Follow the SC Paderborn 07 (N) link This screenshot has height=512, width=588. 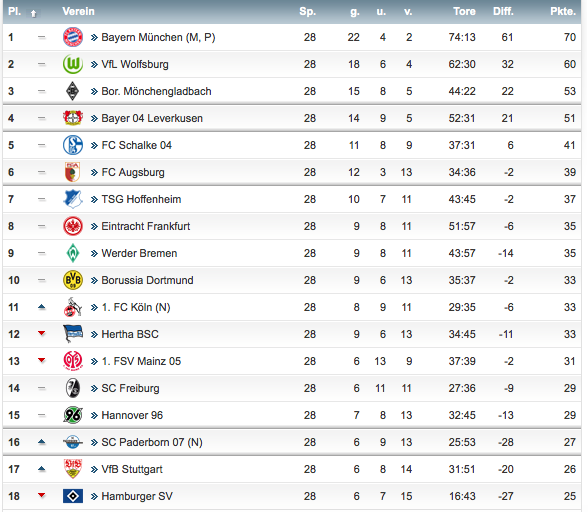pyautogui.click(x=152, y=442)
